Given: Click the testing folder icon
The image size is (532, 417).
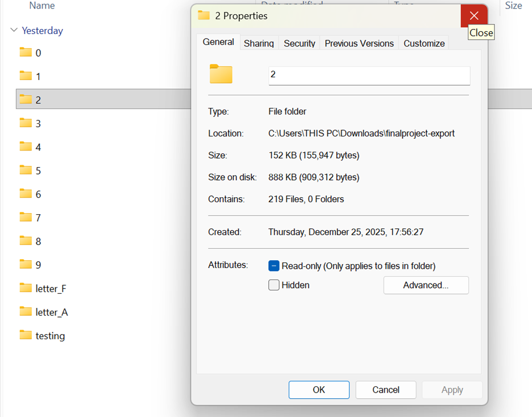Looking at the screenshot, I should click(x=26, y=335).
